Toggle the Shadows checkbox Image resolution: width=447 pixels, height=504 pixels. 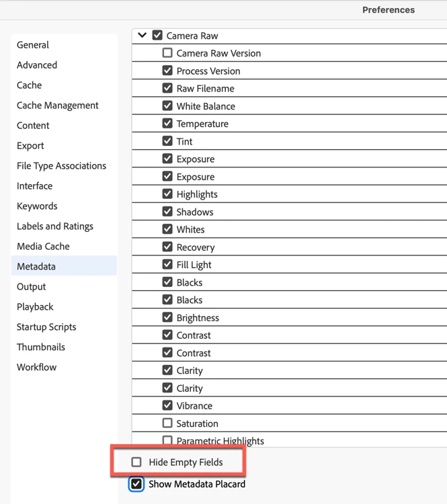[167, 212]
